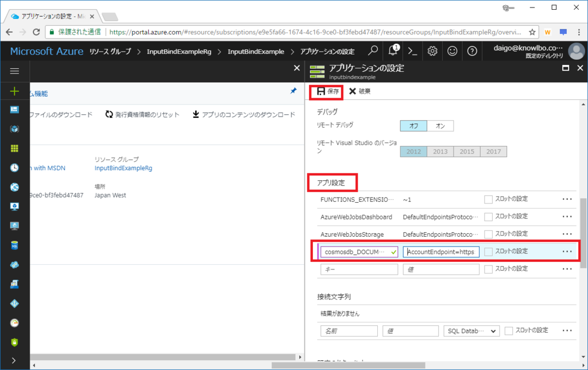Click the green New (+) icon in sidebar

(x=15, y=91)
